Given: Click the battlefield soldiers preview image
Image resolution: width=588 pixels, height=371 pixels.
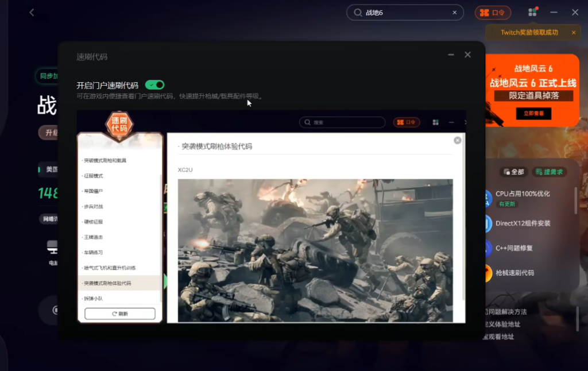Looking at the screenshot, I should (315, 250).
